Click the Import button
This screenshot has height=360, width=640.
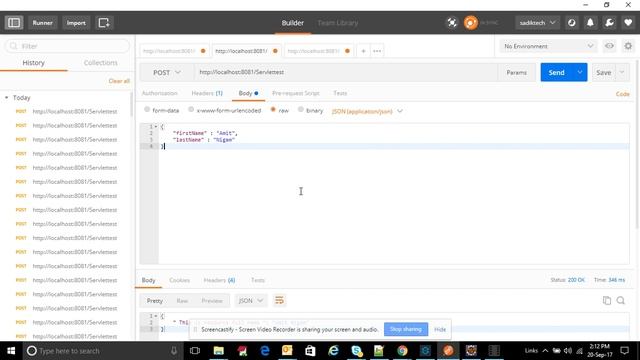click(x=76, y=22)
